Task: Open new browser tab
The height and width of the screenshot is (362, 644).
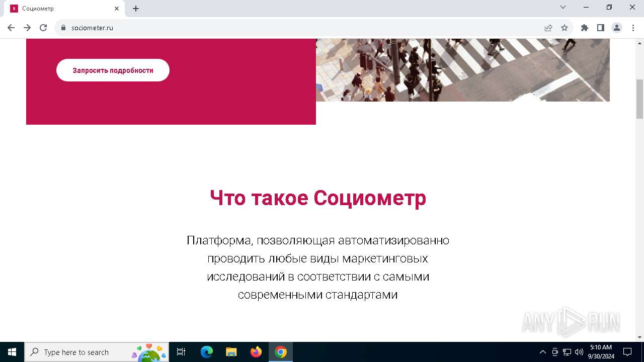Action: tap(136, 9)
